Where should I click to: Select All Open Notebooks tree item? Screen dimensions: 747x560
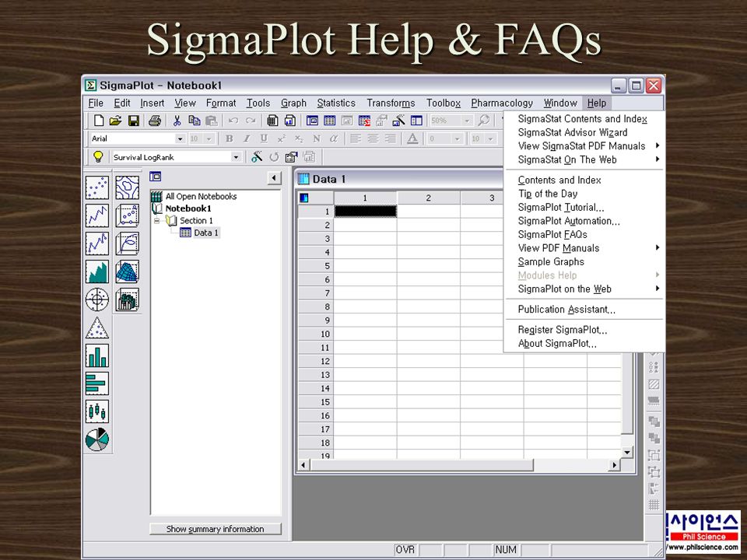201,196
